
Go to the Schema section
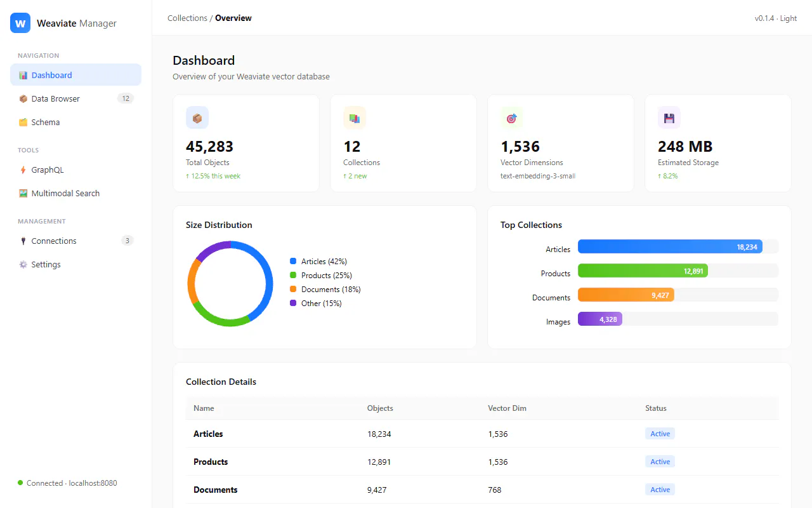click(x=75, y=122)
